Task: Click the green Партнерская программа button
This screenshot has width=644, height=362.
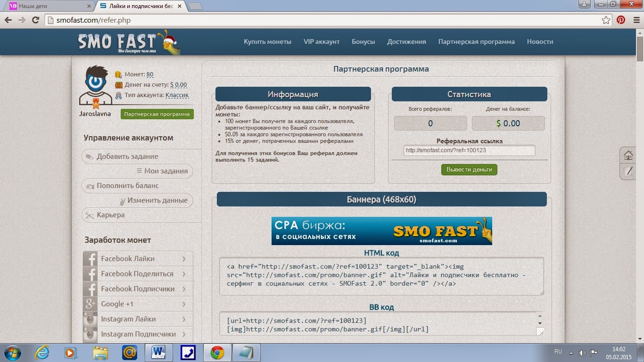Action: point(157,114)
